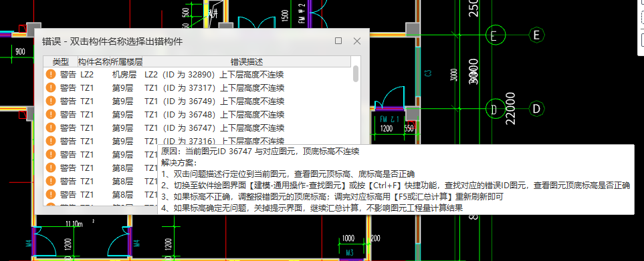
Task: Sort by the 类型 column header
Action: click(x=61, y=62)
